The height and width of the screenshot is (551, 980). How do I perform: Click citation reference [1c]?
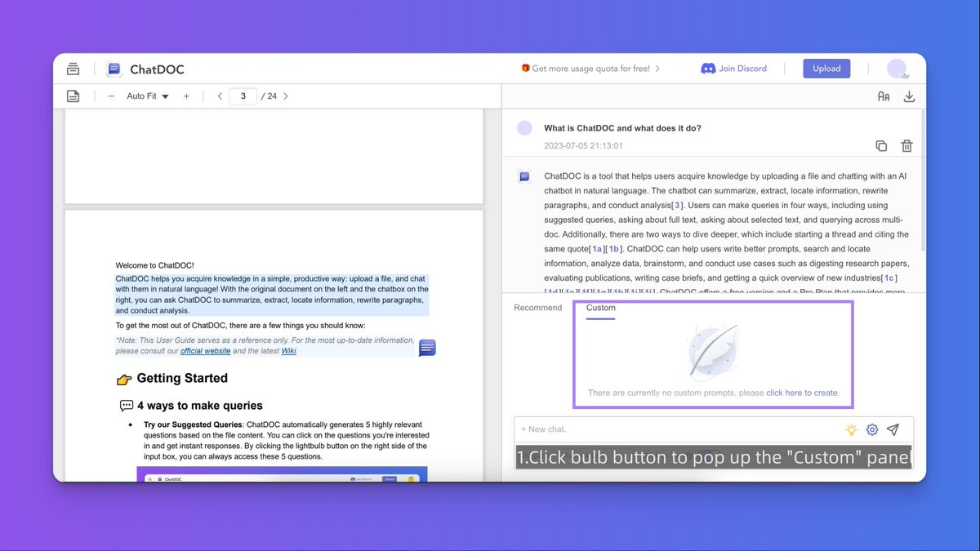pos(890,278)
